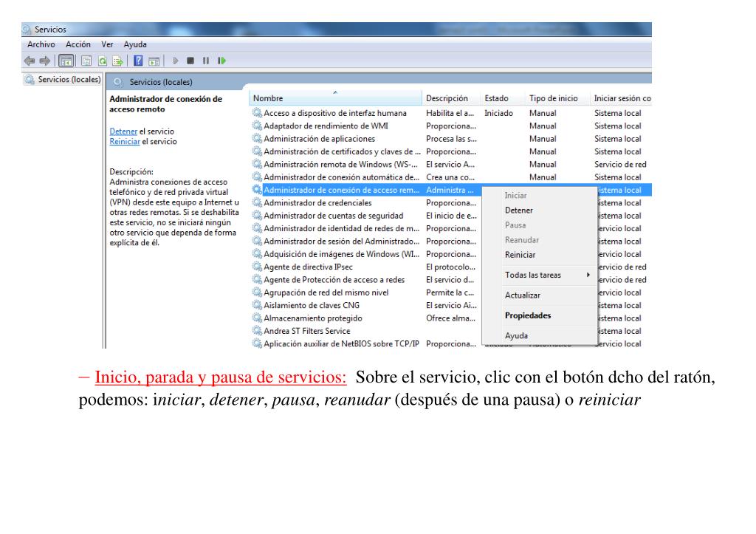Click the Forward arrow in the toolbar
The width and height of the screenshot is (756, 534).
point(44,61)
